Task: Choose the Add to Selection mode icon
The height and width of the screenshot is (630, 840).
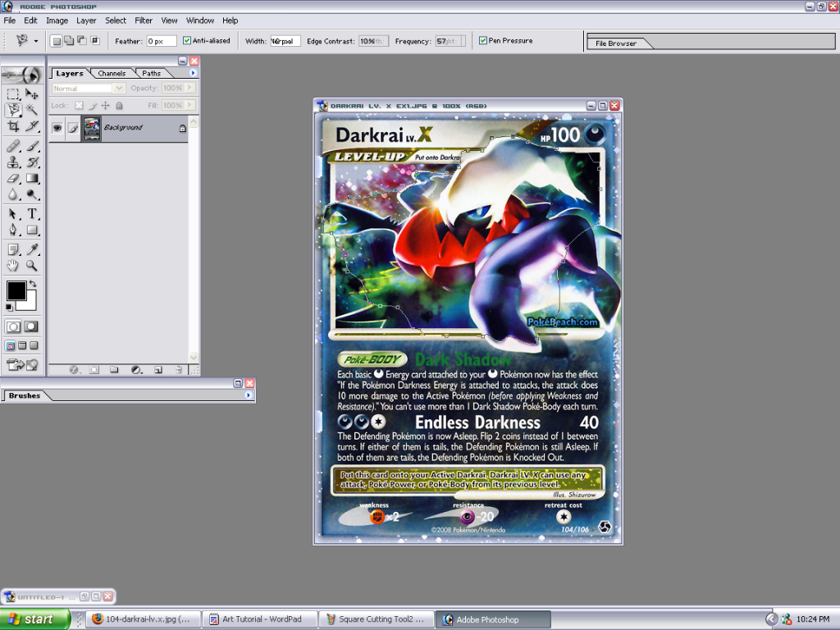Action: (x=69, y=41)
